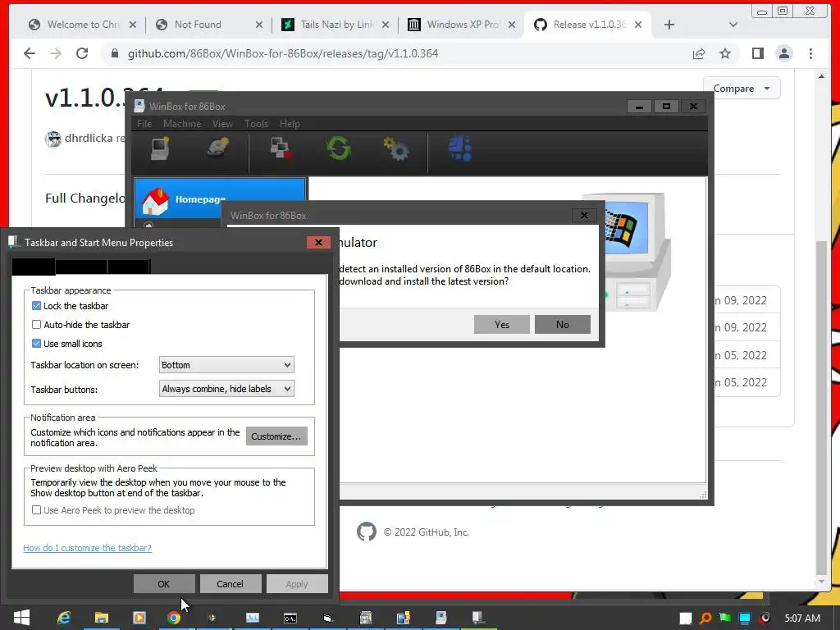Click the Apply button in Taskbar Properties

(x=297, y=584)
